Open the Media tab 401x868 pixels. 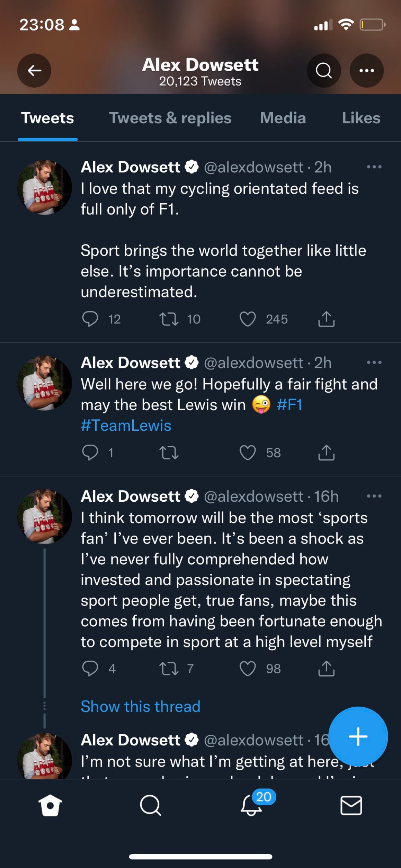(283, 118)
